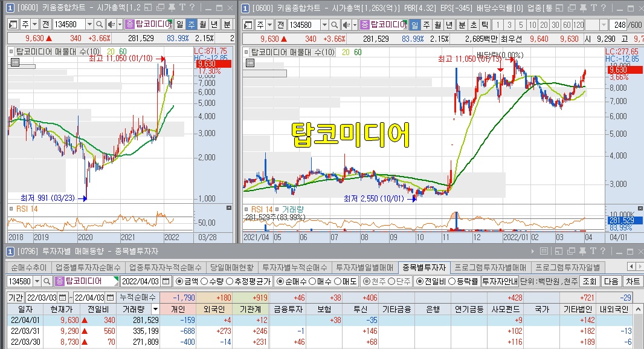Image resolution: width=644 pixels, height=349 pixels.
Task: Expand the stock code 134580 dropdown in left chart
Action: tap(89, 25)
